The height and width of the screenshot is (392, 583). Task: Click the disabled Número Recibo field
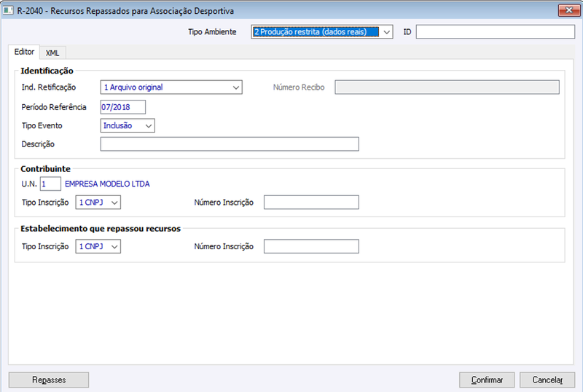click(447, 87)
